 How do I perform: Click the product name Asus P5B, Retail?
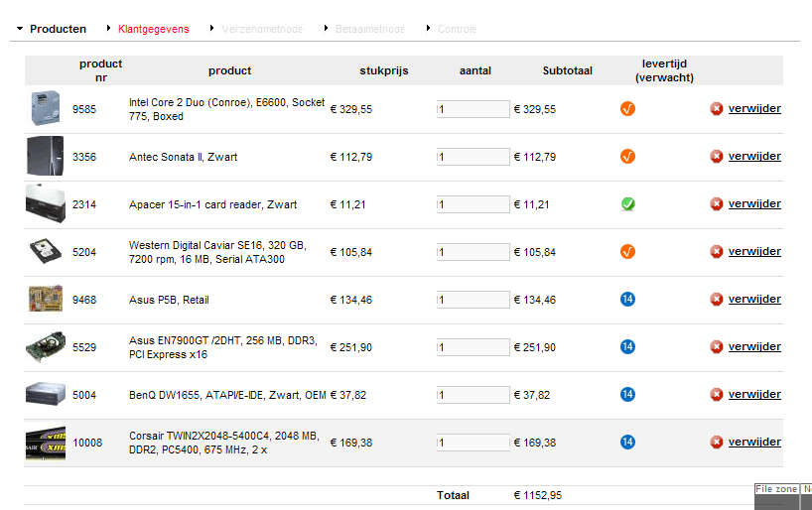[169, 300]
